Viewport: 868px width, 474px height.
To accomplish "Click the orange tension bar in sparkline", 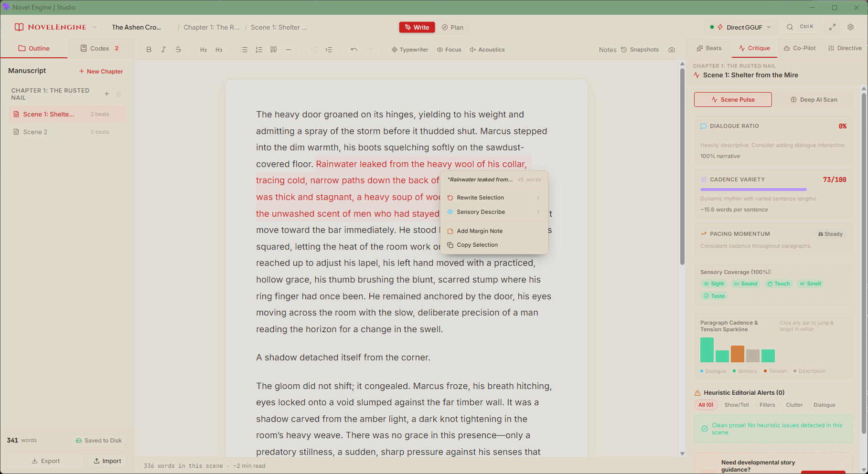I will 738,354.
